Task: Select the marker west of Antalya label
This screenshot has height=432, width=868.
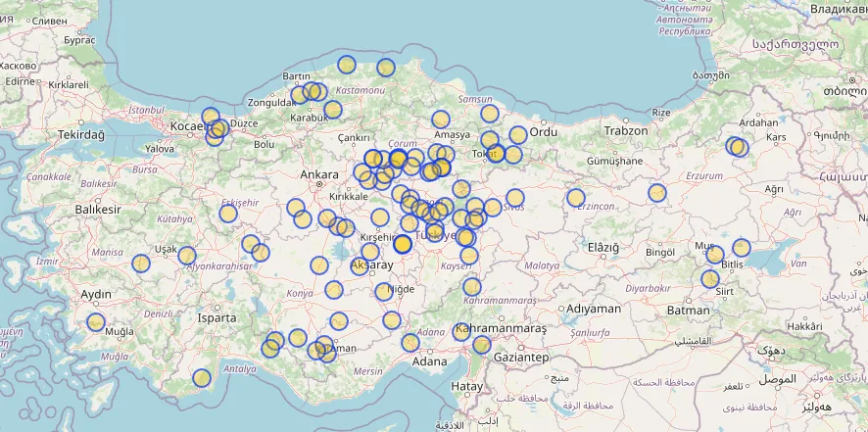Action: (x=202, y=378)
